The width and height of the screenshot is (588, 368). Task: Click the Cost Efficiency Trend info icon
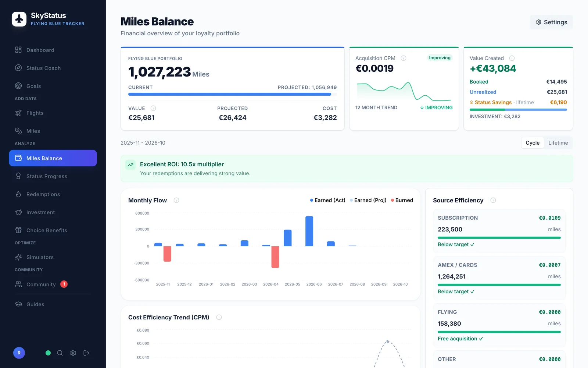pos(219,317)
